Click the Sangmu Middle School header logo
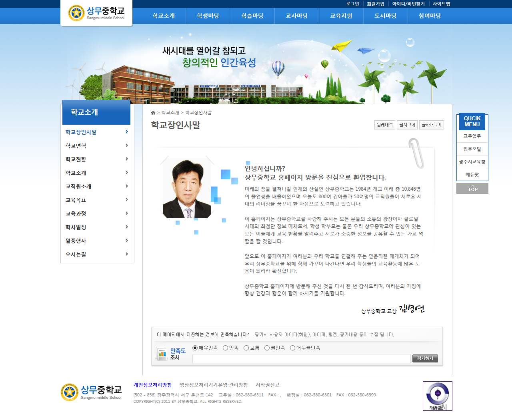The width and height of the screenshot is (512, 420). [96, 13]
